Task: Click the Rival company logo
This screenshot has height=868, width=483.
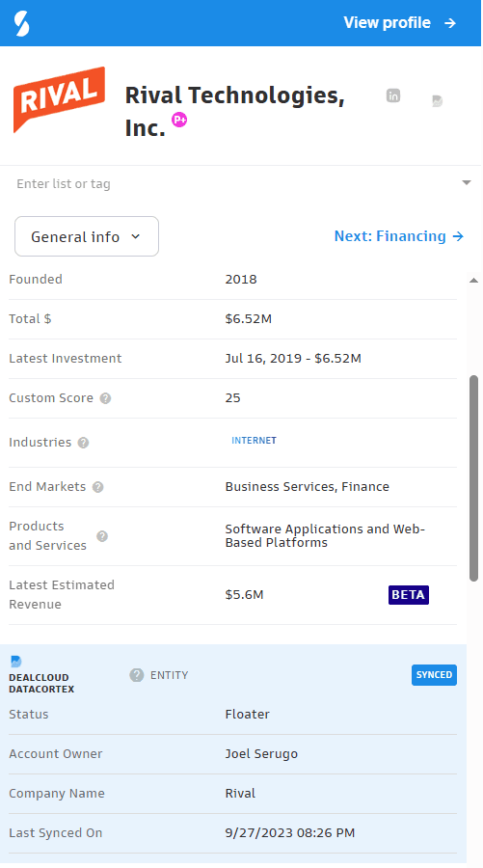Action: [x=59, y=99]
